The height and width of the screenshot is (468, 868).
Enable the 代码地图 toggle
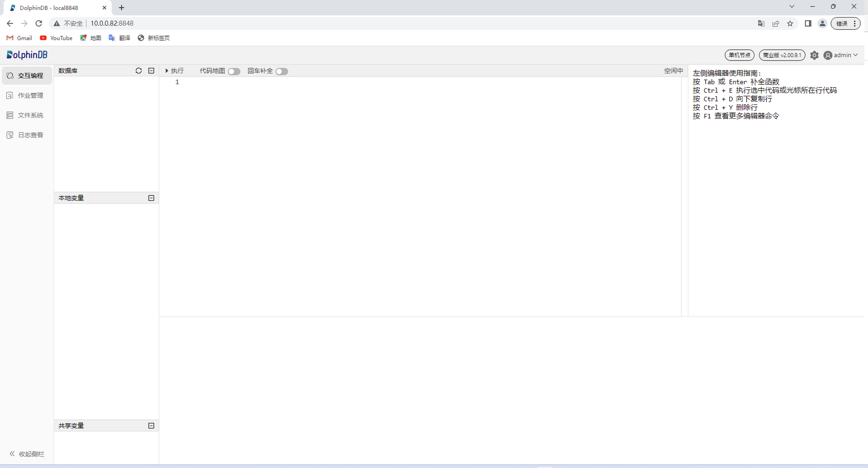[x=234, y=71]
